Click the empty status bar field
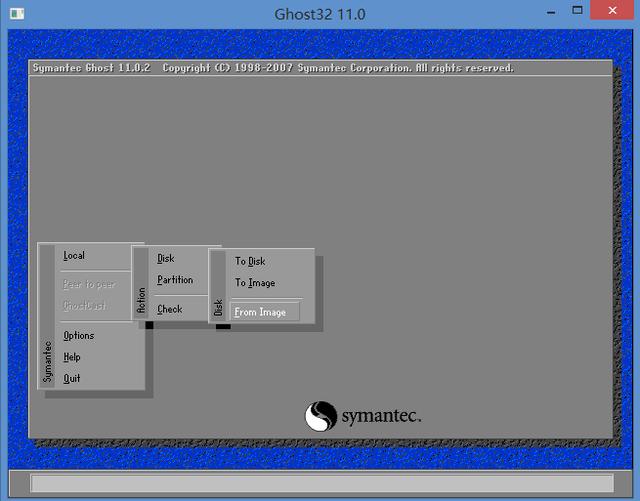The width and height of the screenshot is (640, 501). click(x=322, y=483)
